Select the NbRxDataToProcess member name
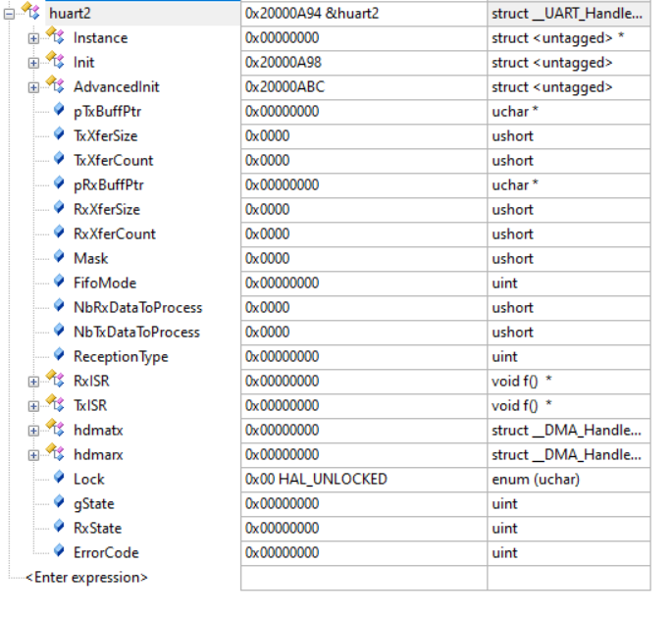 (138, 308)
